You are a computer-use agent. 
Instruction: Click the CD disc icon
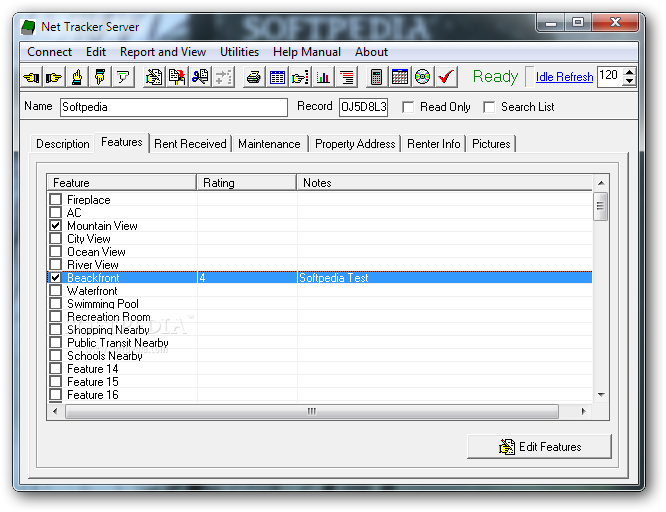click(423, 77)
